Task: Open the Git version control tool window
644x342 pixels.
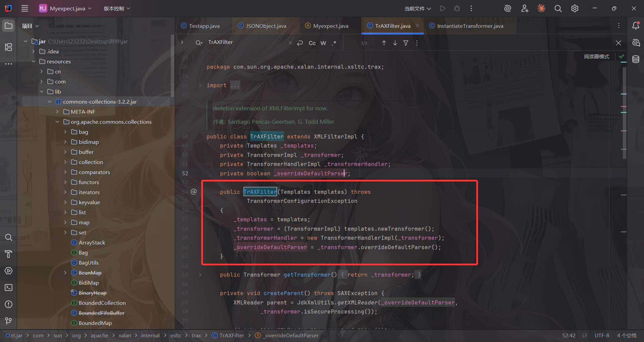Action: click(x=9, y=321)
